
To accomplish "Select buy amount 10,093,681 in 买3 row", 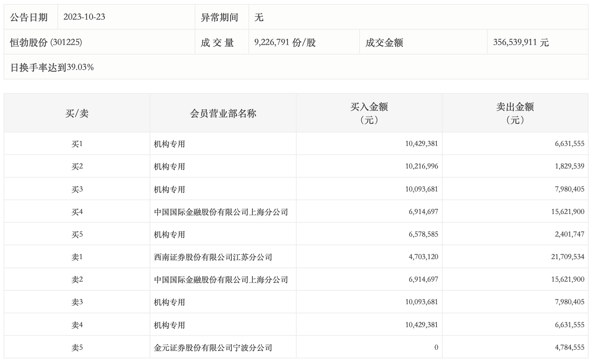I will click(x=421, y=189).
